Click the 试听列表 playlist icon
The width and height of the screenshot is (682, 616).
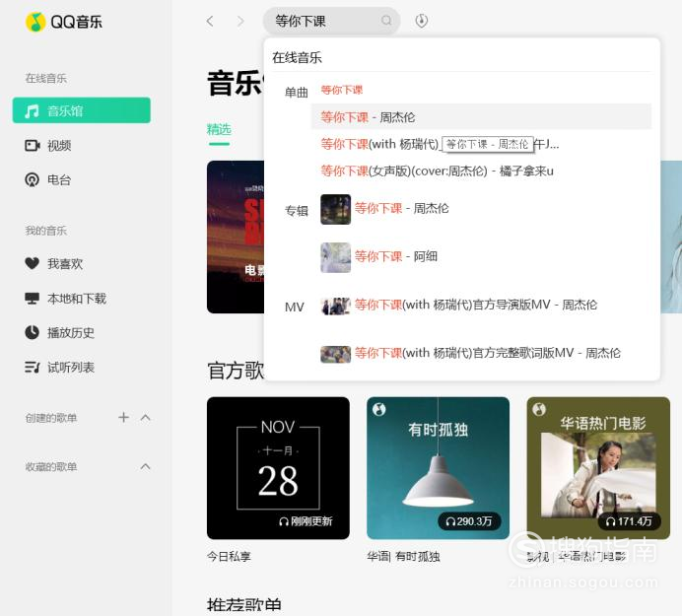[33, 368]
